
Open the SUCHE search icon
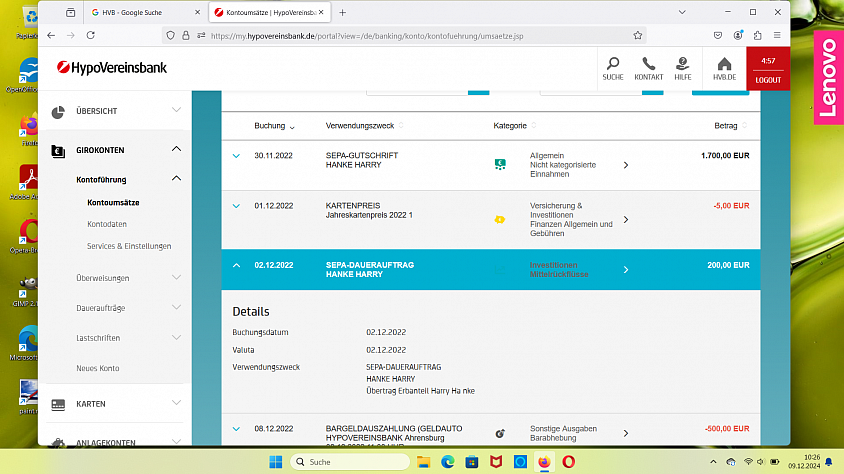pos(613,69)
